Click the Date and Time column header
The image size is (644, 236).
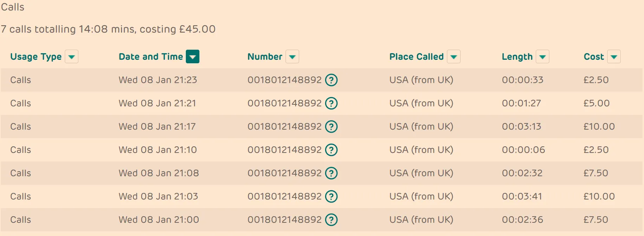151,57
